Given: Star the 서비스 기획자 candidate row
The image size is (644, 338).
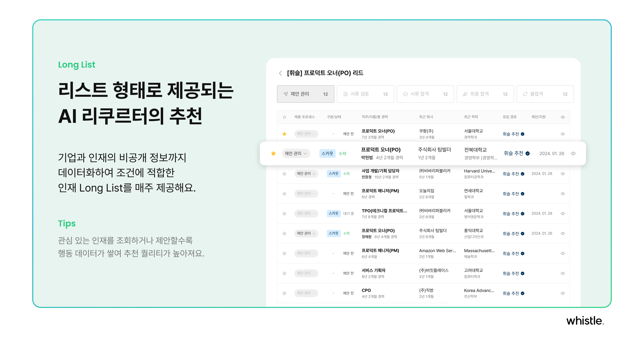Looking at the screenshot, I should (x=284, y=273).
